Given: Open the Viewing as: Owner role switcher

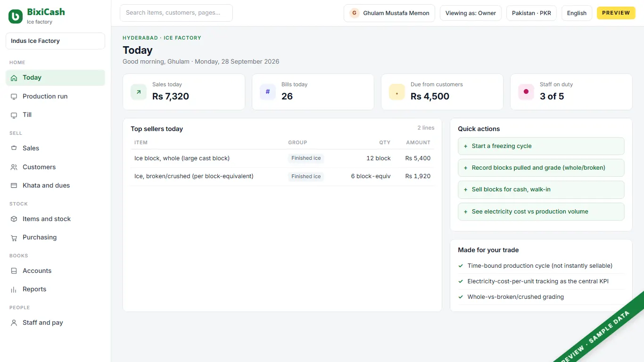Looking at the screenshot, I should [x=471, y=13].
